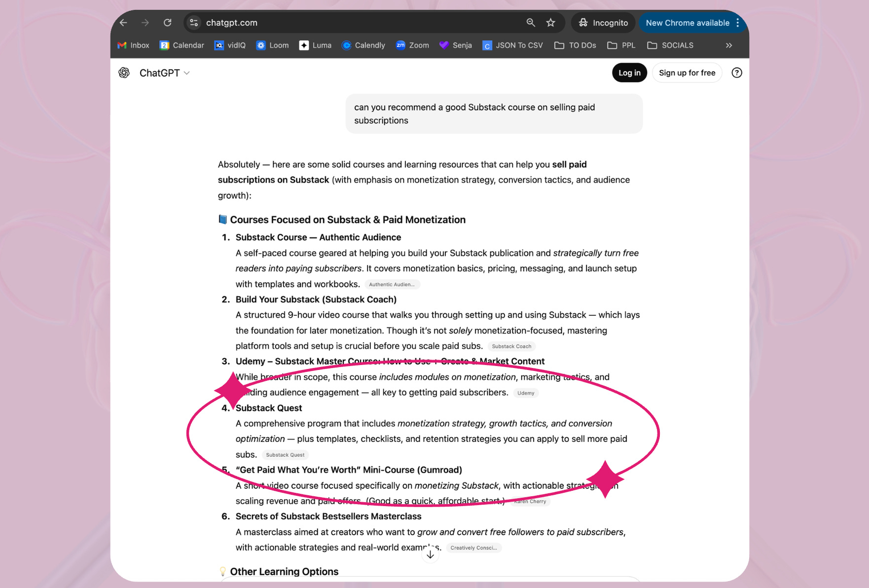Click the New Chrome available button
Screen dimensions: 869x588
click(x=688, y=23)
